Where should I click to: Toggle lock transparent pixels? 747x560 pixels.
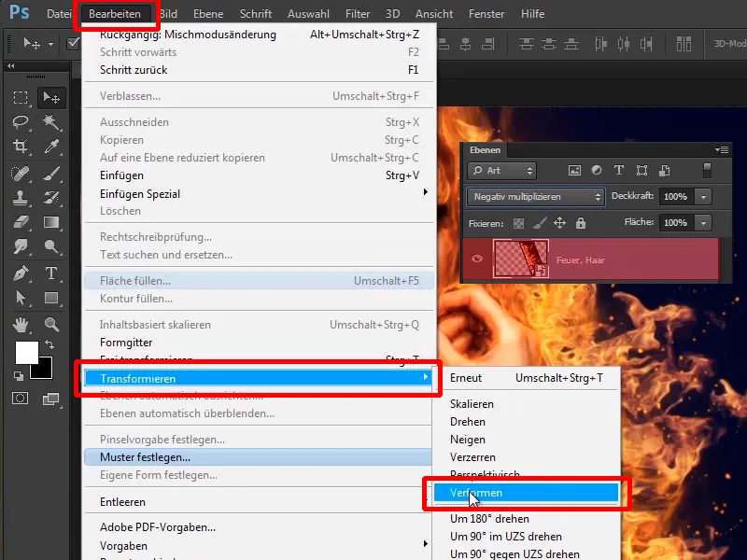[518, 223]
